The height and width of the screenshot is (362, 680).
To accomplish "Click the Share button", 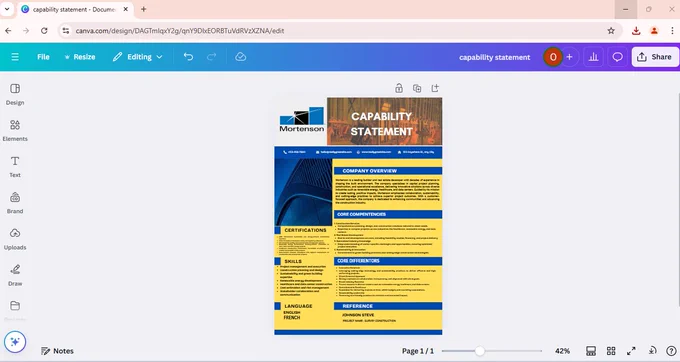I will tap(655, 57).
